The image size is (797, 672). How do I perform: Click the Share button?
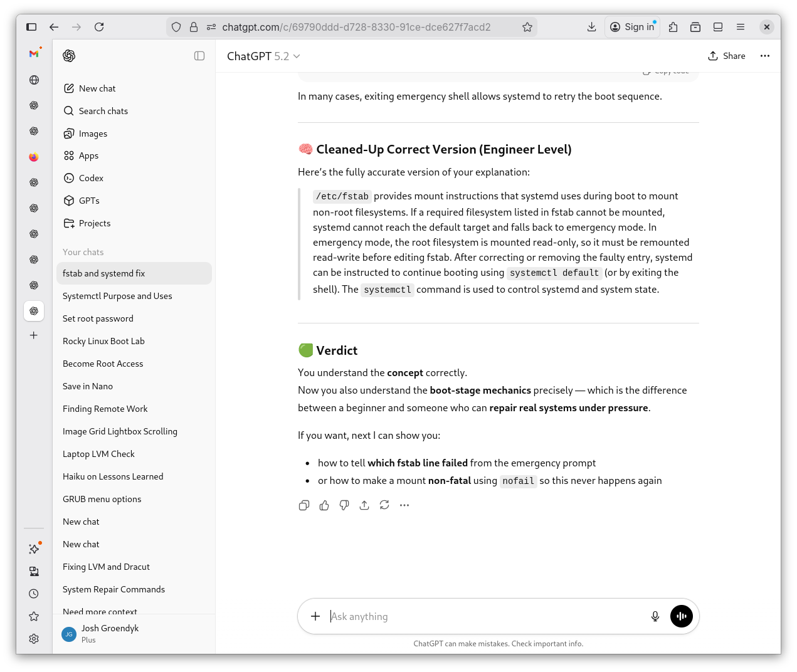coord(727,56)
